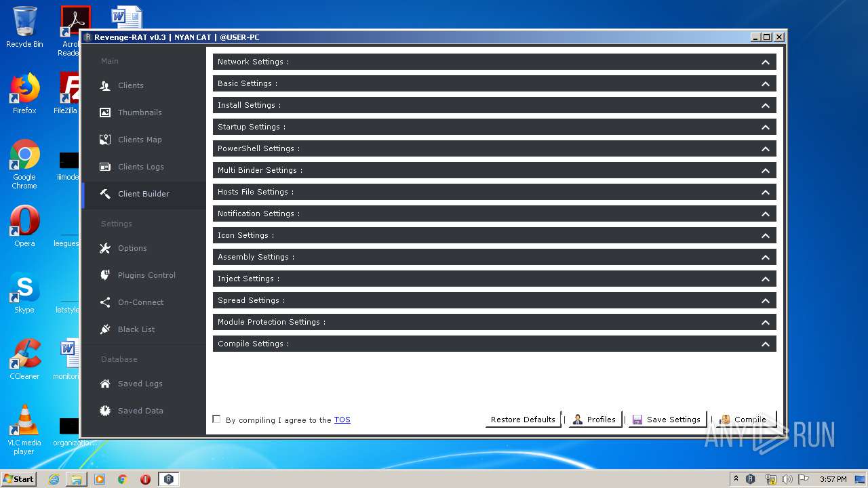Click the Restore Defaults button

coord(523,420)
